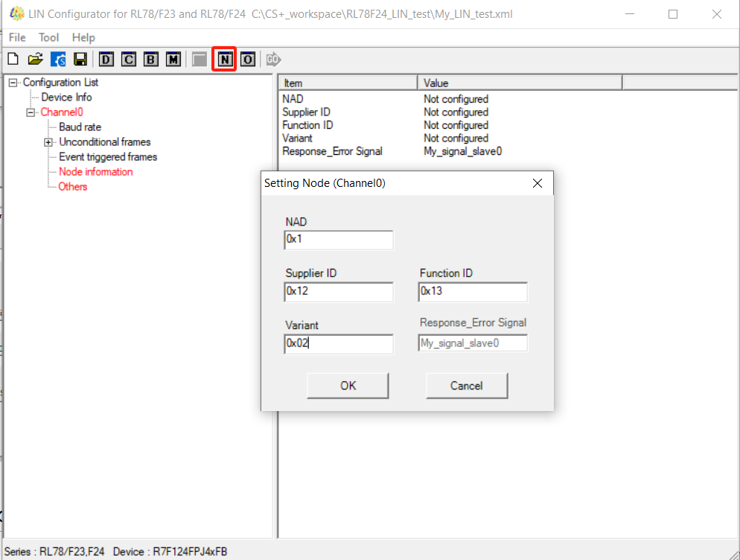Select the NAD row in the list
Image resolution: width=740 pixels, height=560 pixels.
point(293,99)
